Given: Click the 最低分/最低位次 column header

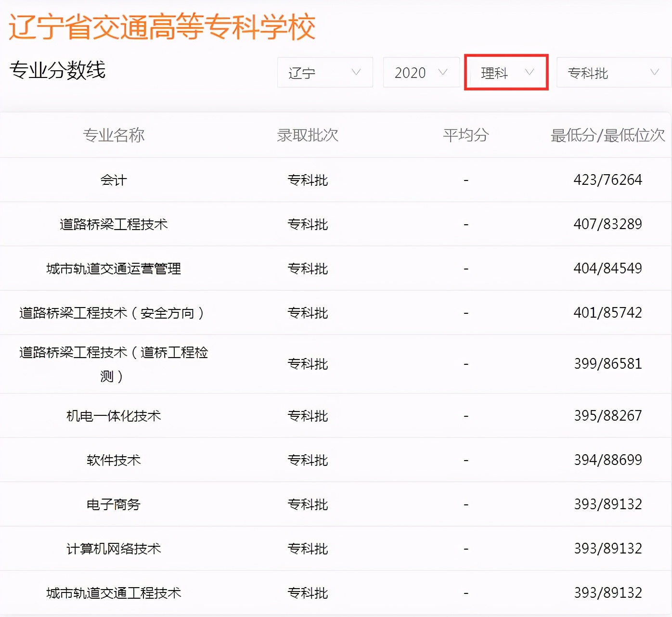Looking at the screenshot, I should pyautogui.click(x=606, y=135).
